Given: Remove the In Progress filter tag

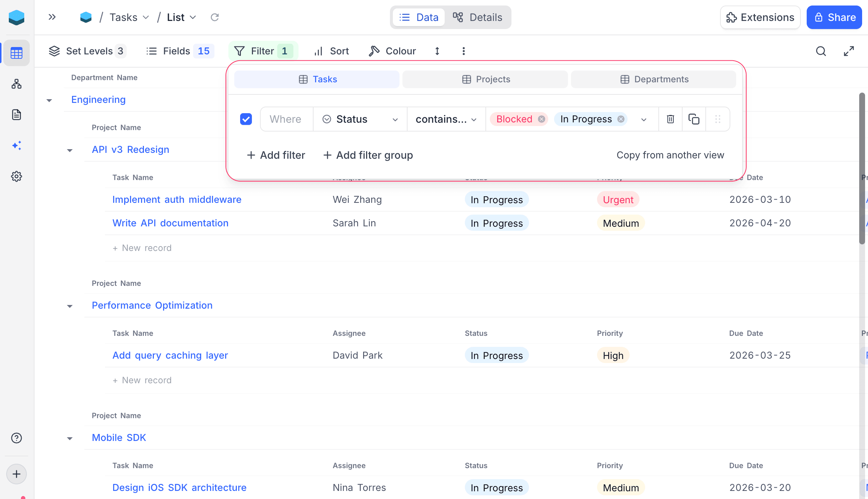Looking at the screenshot, I should pyautogui.click(x=621, y=119).
